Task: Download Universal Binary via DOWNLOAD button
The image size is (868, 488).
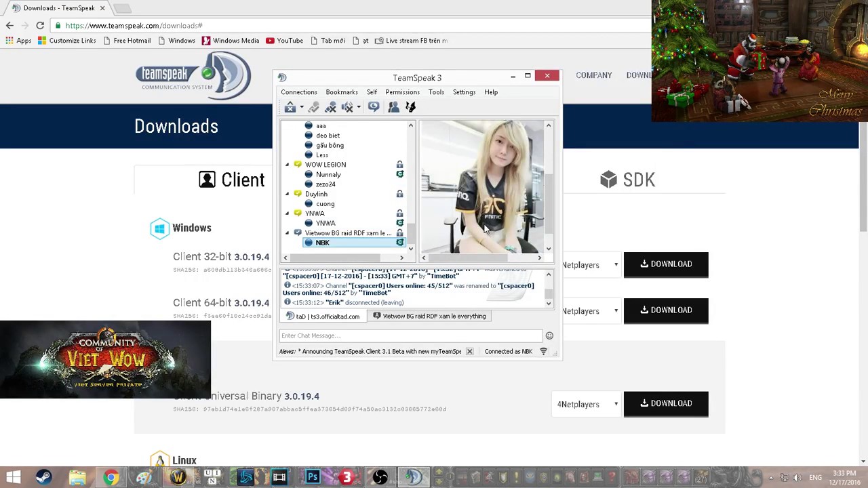Action: pyautogui.click(x=666, y=404)
